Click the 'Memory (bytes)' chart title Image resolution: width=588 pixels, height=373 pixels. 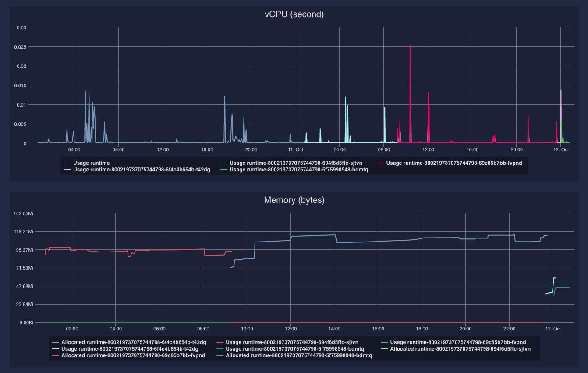(x=294, y=200)
